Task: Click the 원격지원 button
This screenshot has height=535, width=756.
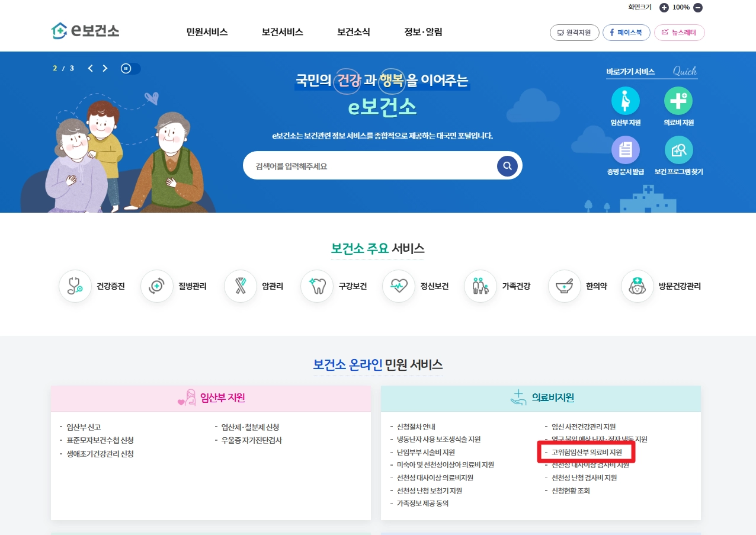Action: [x=574, y=33]
